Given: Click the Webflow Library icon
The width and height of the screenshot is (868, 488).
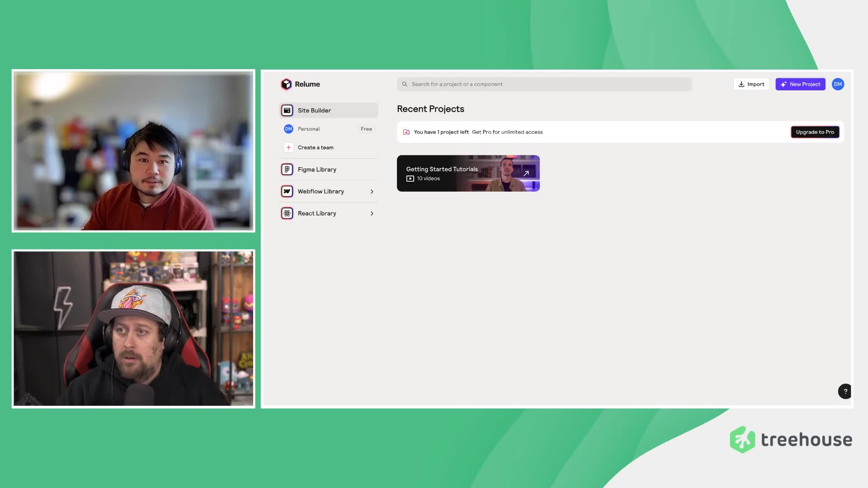Looking at the screenshot, I should pyautogui.click(x=287, y=192).
